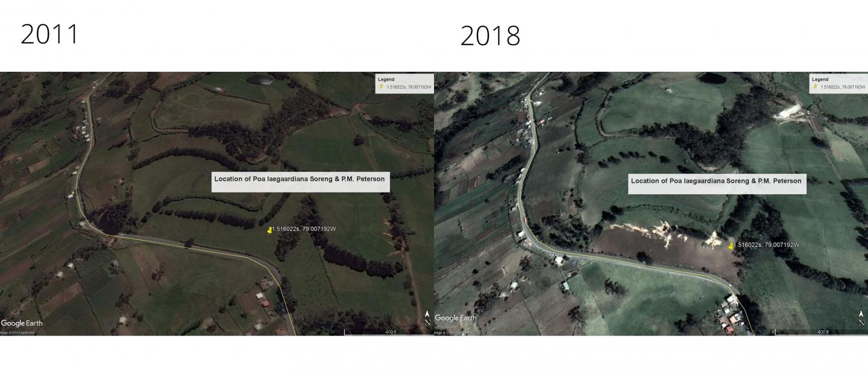Click the Google Earth logo on the 2018 image

[x=457, y=317]
